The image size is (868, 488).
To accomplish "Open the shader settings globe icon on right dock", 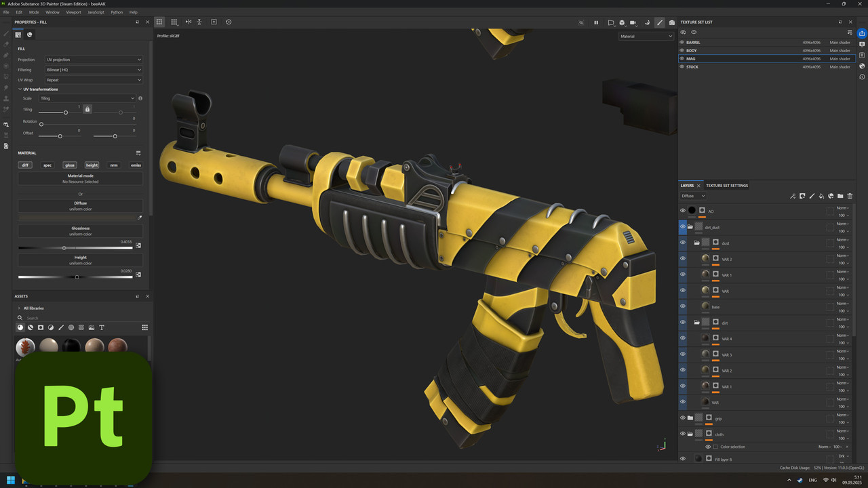I will [x=862, y=66].
